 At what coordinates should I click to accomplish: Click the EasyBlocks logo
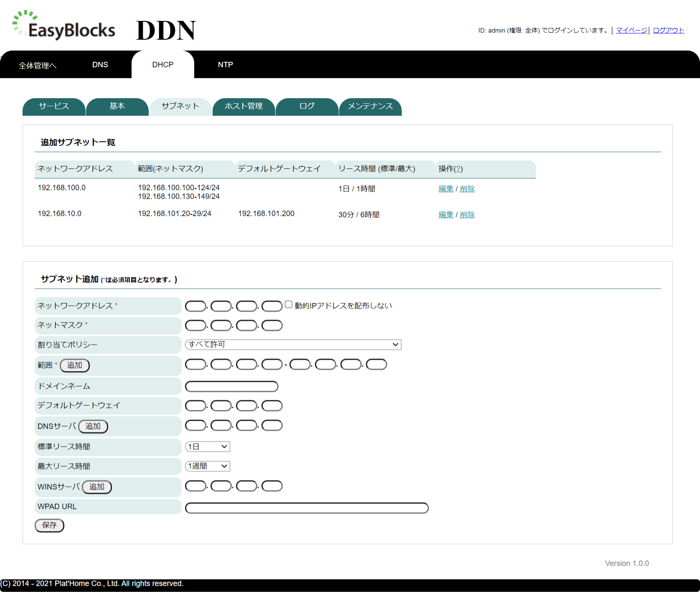(64, 25)
